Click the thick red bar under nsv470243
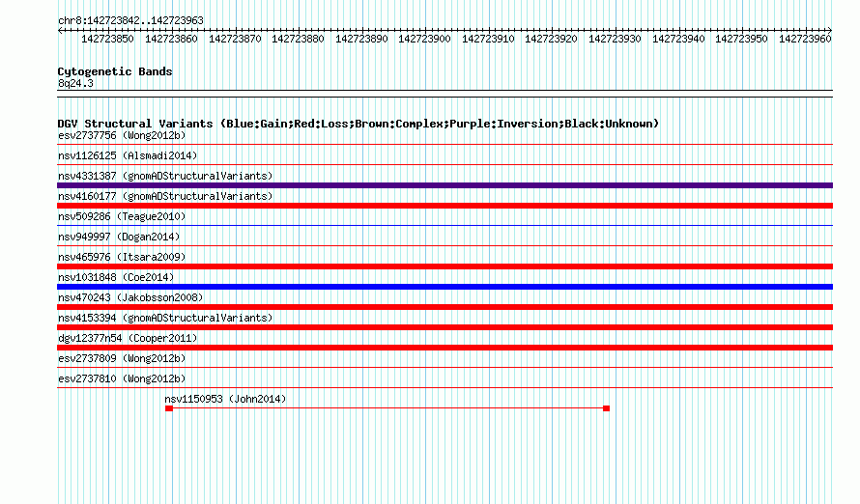 click(444, 307)
